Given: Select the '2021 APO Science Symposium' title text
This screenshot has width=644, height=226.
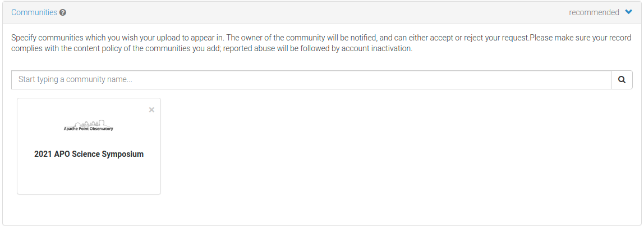Looking at the screenshot, I should click(x=89, y=155).
